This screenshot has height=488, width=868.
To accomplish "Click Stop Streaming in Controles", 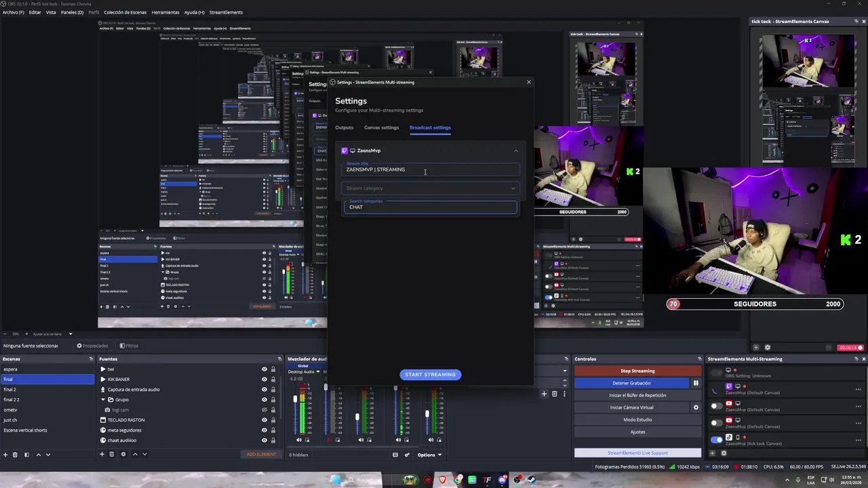I will 637,371.
